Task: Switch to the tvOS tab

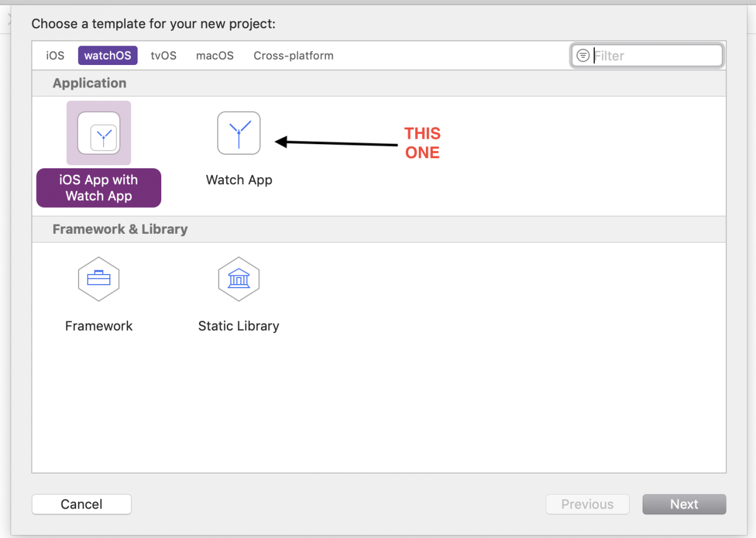Action: (x=164, y=56)
